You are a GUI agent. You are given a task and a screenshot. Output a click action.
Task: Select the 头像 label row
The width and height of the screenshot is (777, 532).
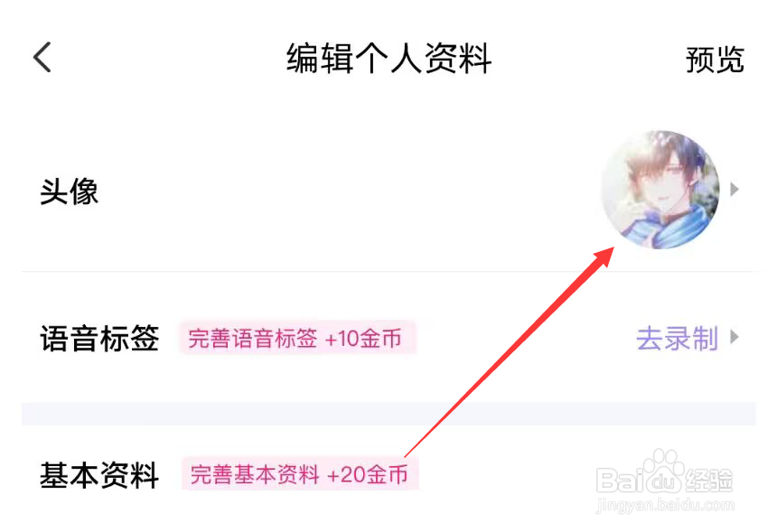tap(387, 191)
